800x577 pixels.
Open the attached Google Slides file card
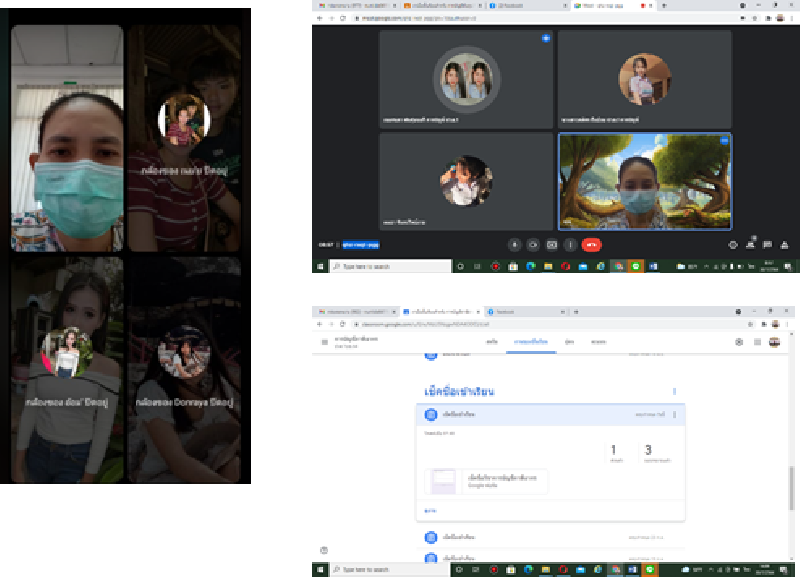point(486,482)
